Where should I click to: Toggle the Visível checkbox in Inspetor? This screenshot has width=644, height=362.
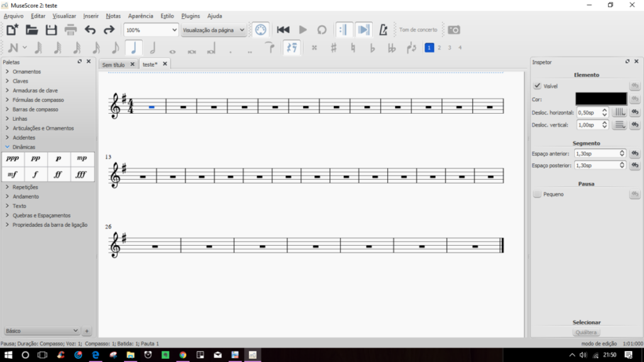click(537, 86)
